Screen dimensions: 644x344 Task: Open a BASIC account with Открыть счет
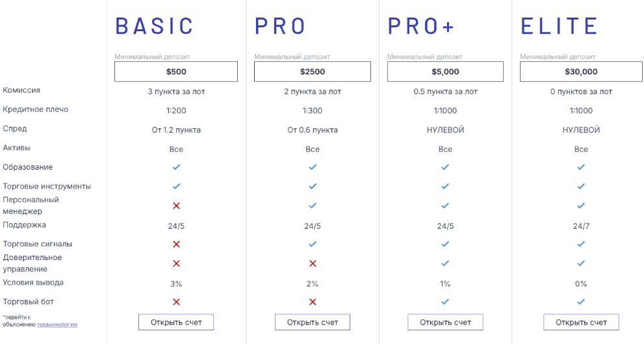tap(175, 322)
